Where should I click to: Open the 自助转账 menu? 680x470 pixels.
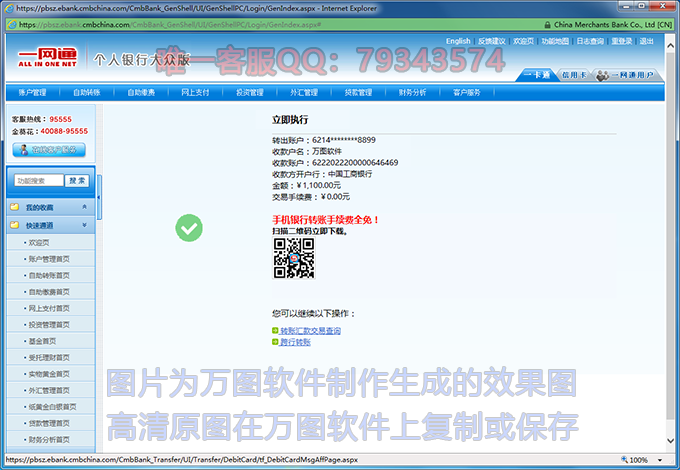(87, 92)
